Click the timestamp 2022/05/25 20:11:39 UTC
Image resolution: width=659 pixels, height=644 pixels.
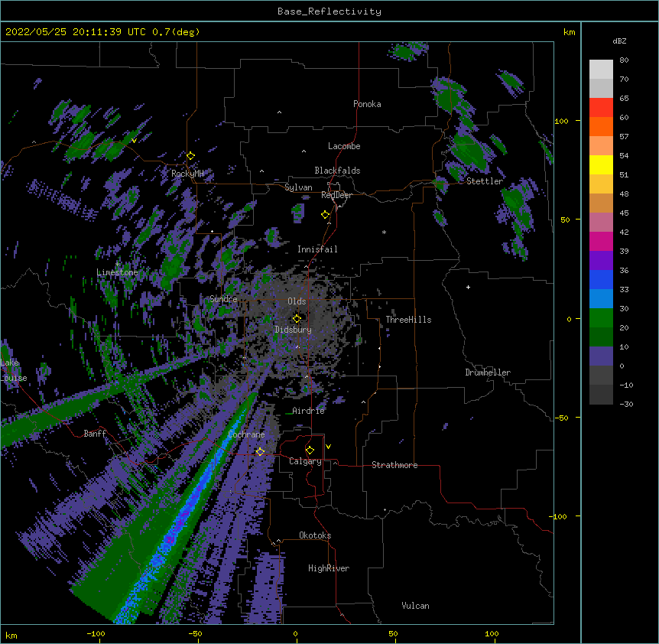76,32
